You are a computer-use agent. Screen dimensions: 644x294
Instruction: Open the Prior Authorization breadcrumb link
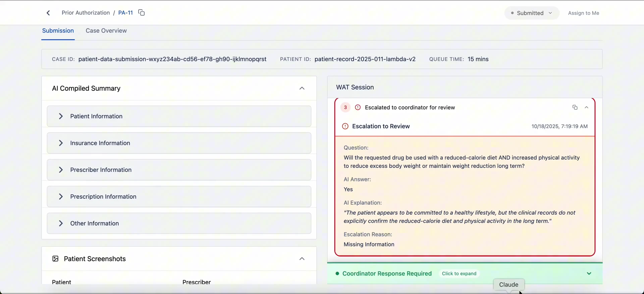pyautogui.click(x=86, y=13)
